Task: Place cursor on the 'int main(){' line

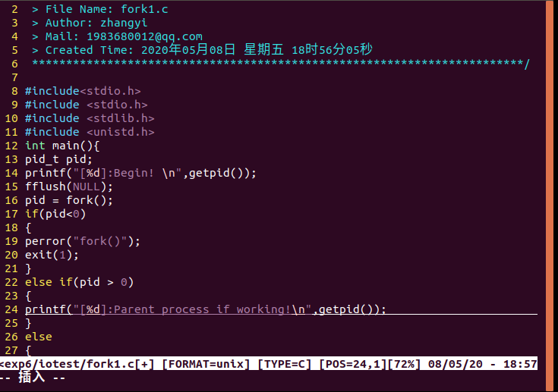Action: (62, 146)
